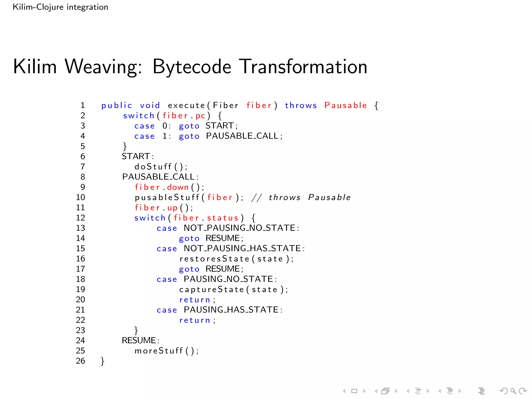The width and height of the screenshot is (532, 399).
Task: Open search with magnifier icon
Action: coord(513,391)
